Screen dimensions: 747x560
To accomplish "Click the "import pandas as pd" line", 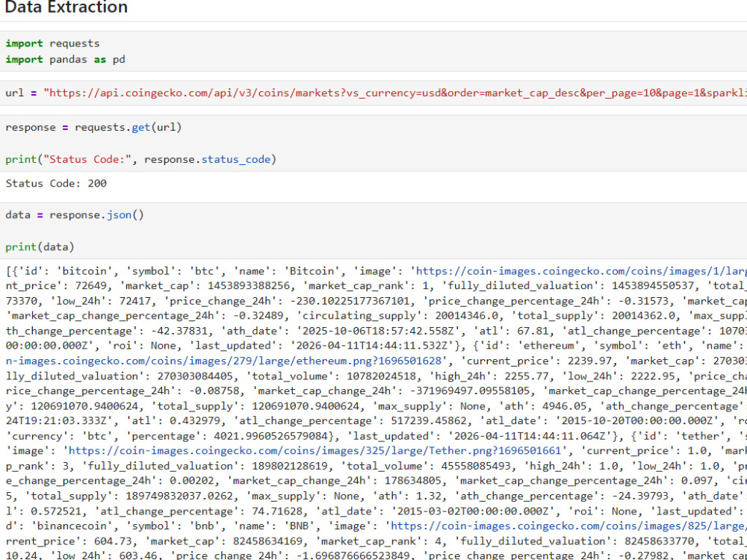I will pos(65,60).
